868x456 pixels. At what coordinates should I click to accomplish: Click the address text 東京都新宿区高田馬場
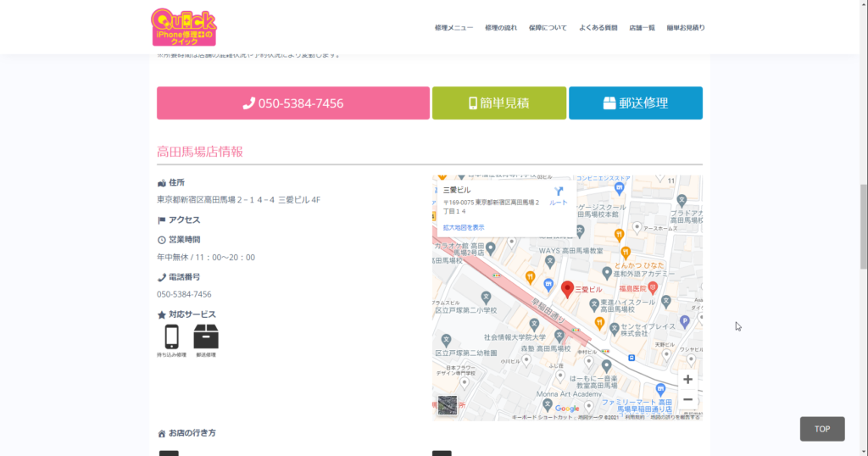pos(238,200)
